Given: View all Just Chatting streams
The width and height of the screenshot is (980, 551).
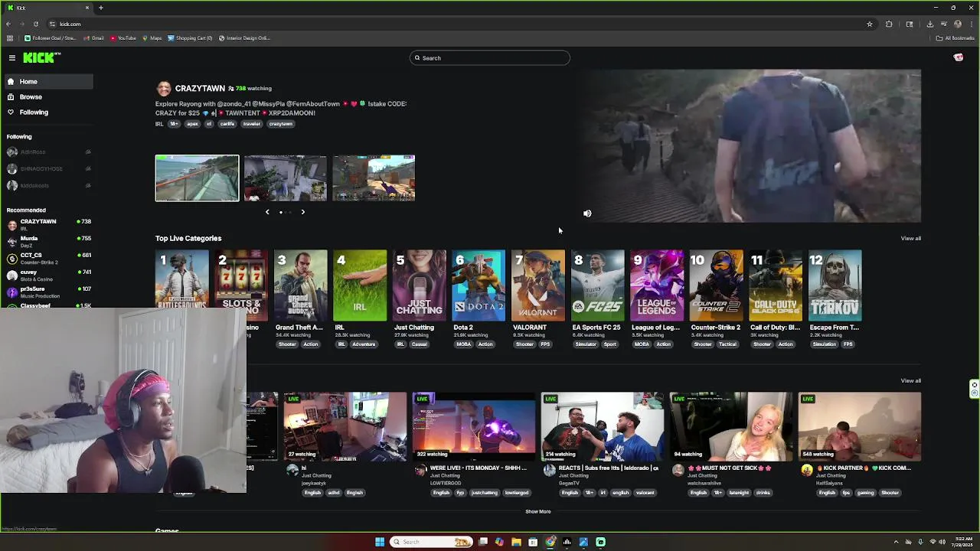Looking at the screenshot, I should (x=910, y=380).
